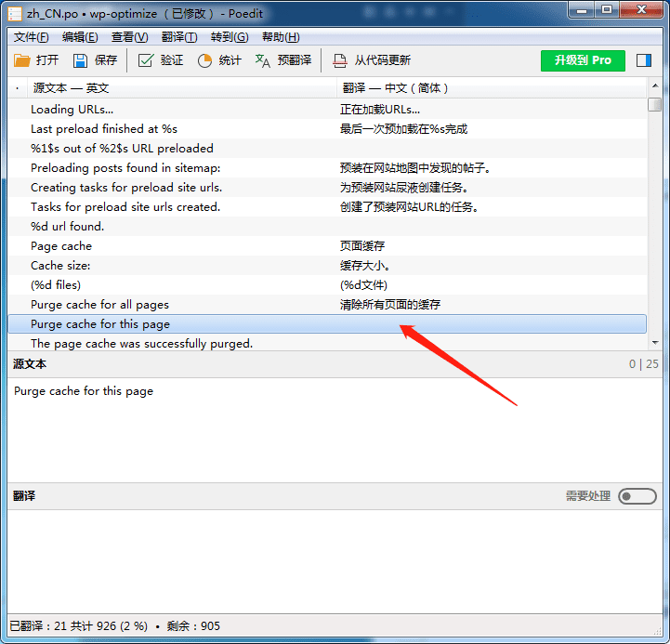Start pre-translation via the 预翻译 icon
This screenshot has width=670, height=644.
pos(262,60)
